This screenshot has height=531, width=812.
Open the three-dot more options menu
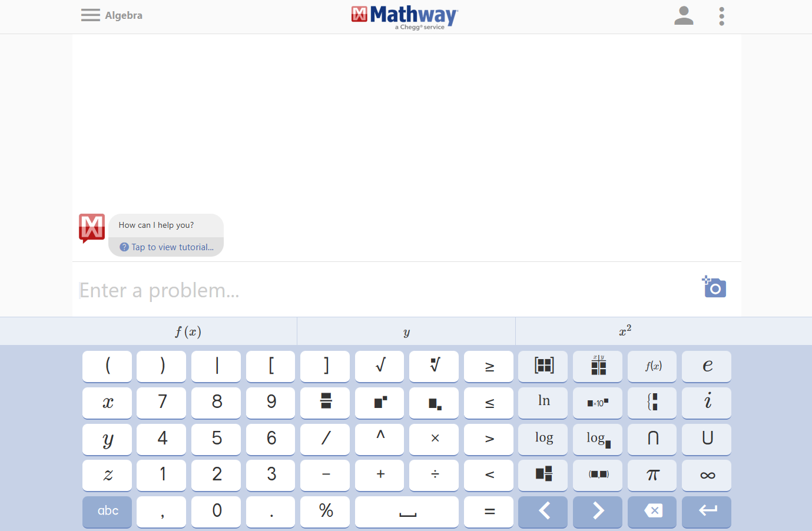tap(721, 16)
